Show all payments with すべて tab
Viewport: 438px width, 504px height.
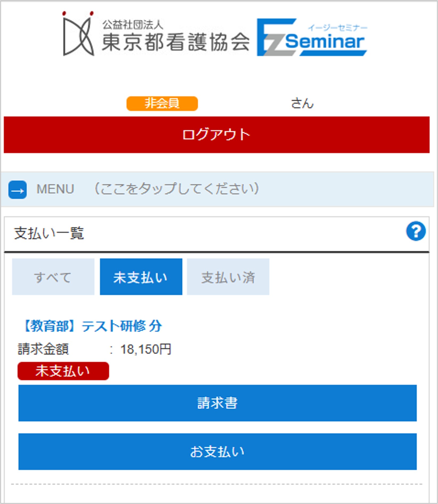click(x=53, y=277)
